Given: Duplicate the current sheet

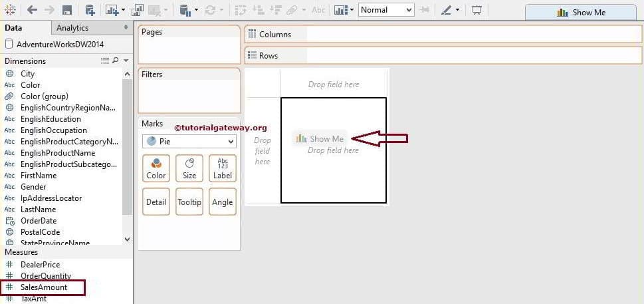Looking at the screenshot, I should click(x=138, y=10).
